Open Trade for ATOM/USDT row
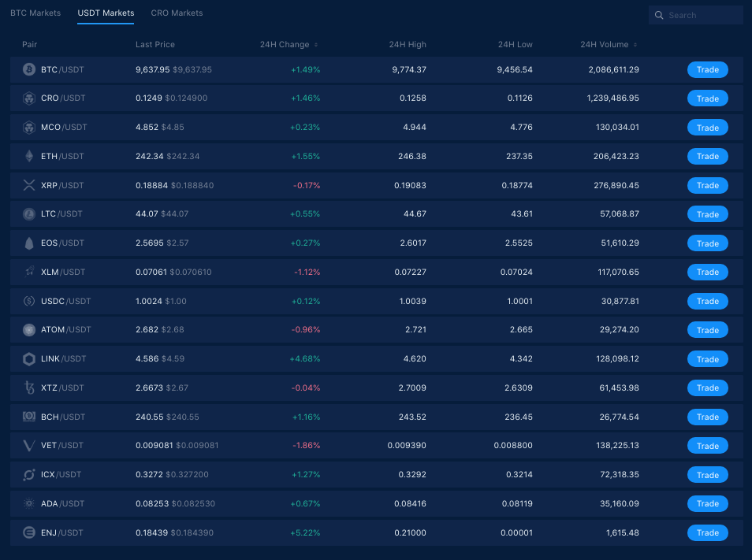 [707, 330]
